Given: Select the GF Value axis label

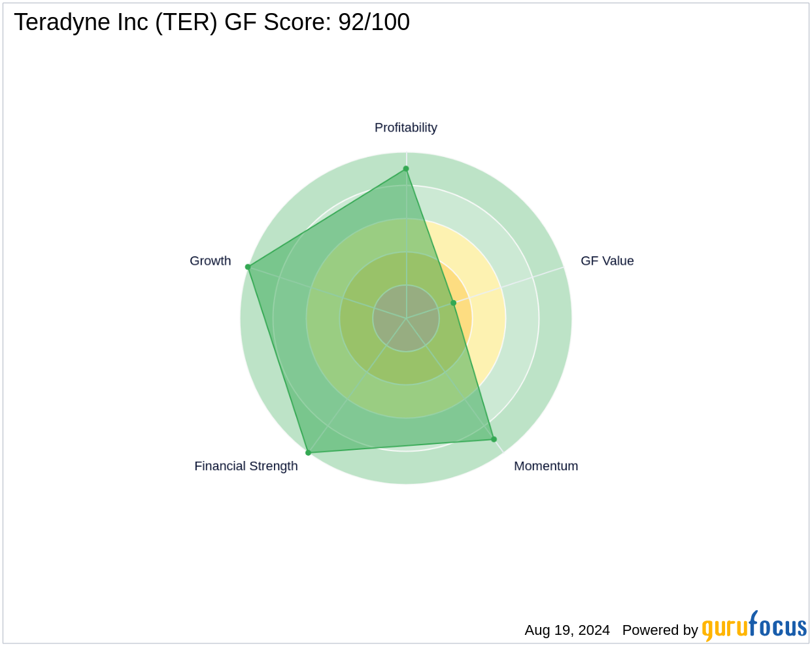Looking at the screenshot, I should 607,261.
